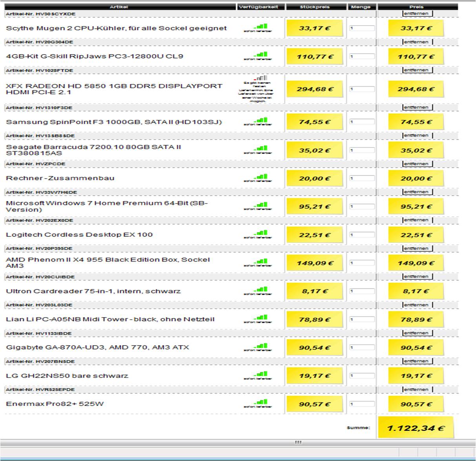Viewport: 476px width, 461px height.
Task: Click availability icon for AMD Phenom II
Action: 261,261
